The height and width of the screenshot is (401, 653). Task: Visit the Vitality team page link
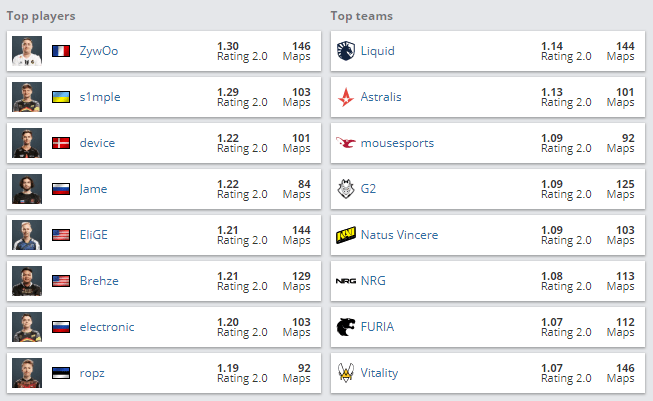pos(379,373)
